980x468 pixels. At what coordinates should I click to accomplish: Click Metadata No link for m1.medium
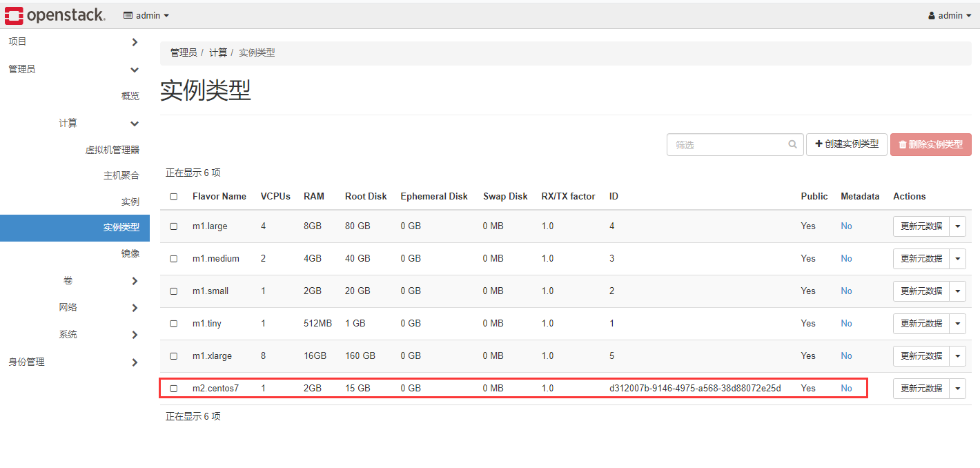pos(846,259)
